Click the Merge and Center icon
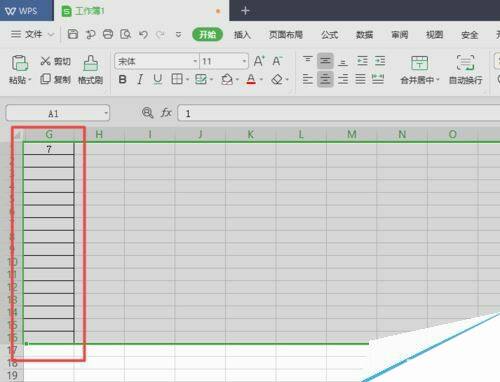The image size is (500, 382). (419, 63)
